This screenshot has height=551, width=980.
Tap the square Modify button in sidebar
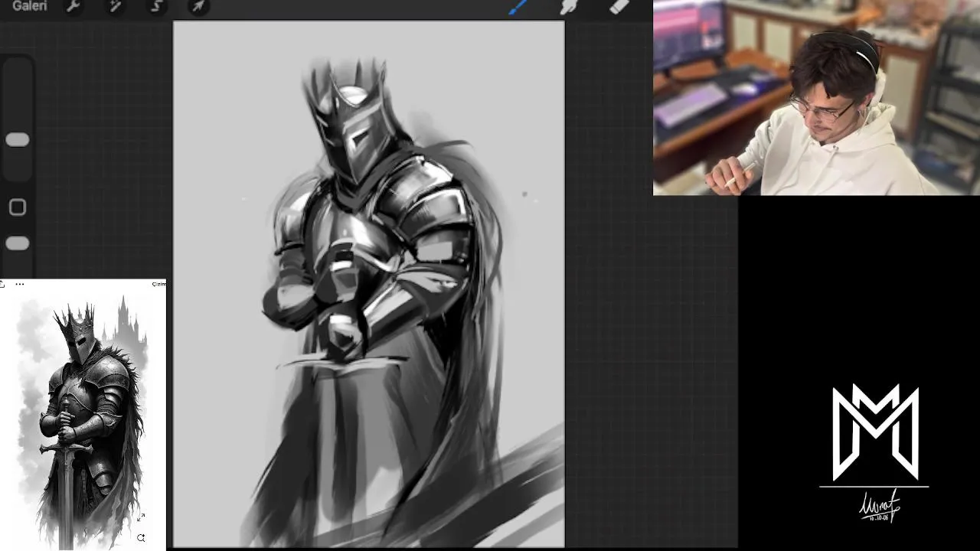pyautogui.click(x=18, y=207)
